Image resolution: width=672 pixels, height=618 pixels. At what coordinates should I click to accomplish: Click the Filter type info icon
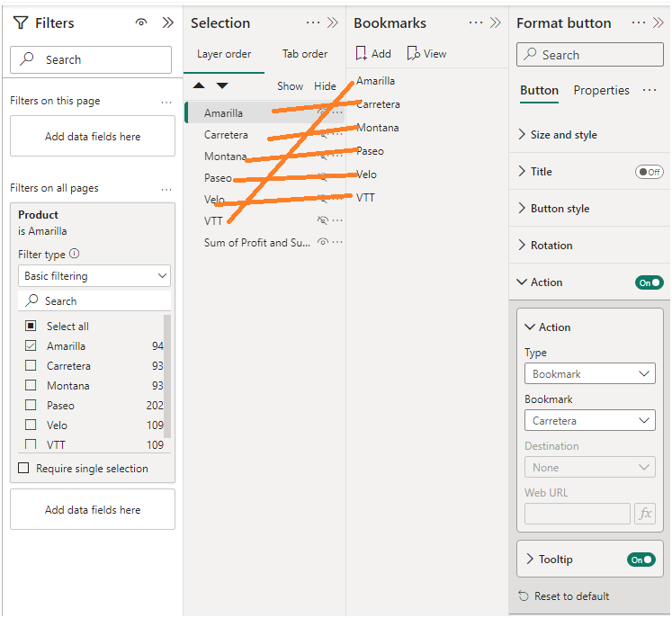[x=74, y=254]
